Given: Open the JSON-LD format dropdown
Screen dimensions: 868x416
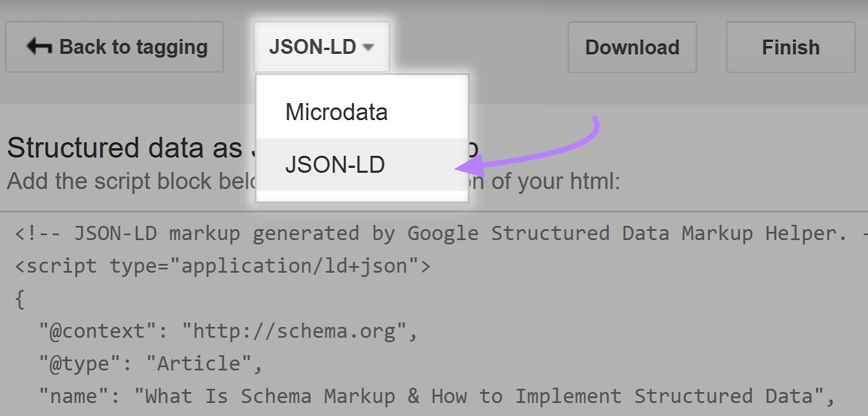Looking at the screenshot, I should (x=321, y=47).
